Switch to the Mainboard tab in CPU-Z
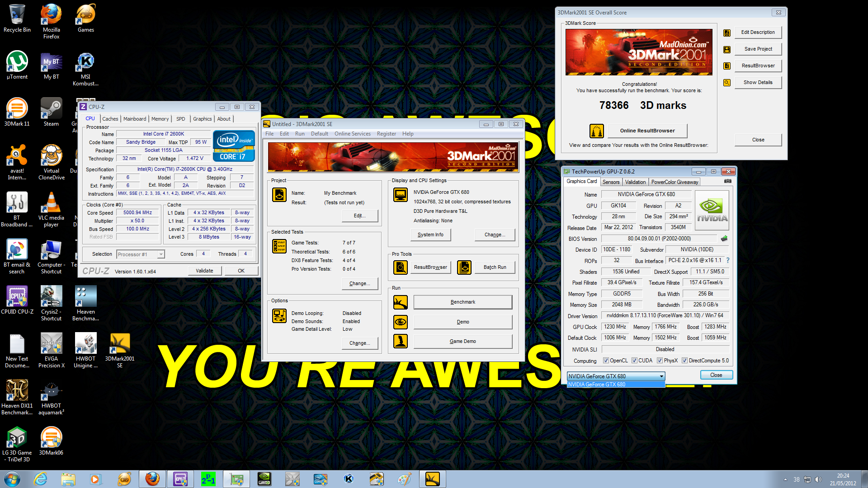 tap(135, 119)
